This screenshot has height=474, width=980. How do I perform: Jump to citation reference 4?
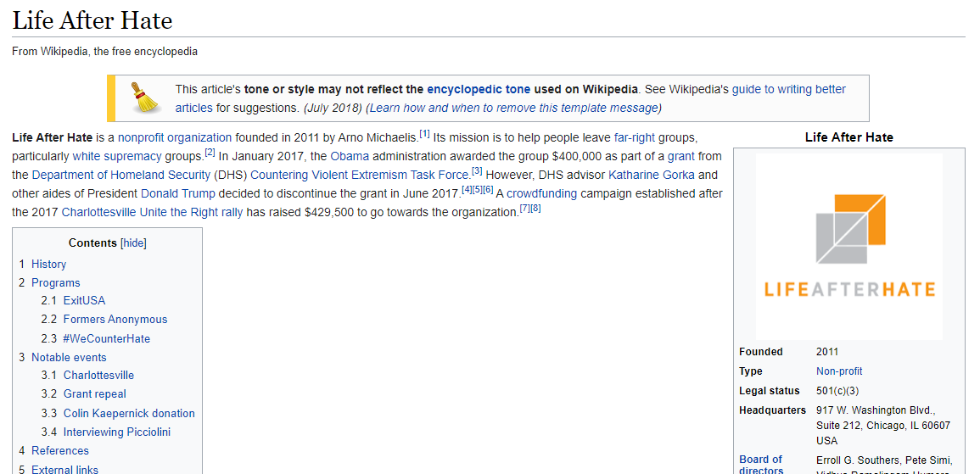(467, 189)
